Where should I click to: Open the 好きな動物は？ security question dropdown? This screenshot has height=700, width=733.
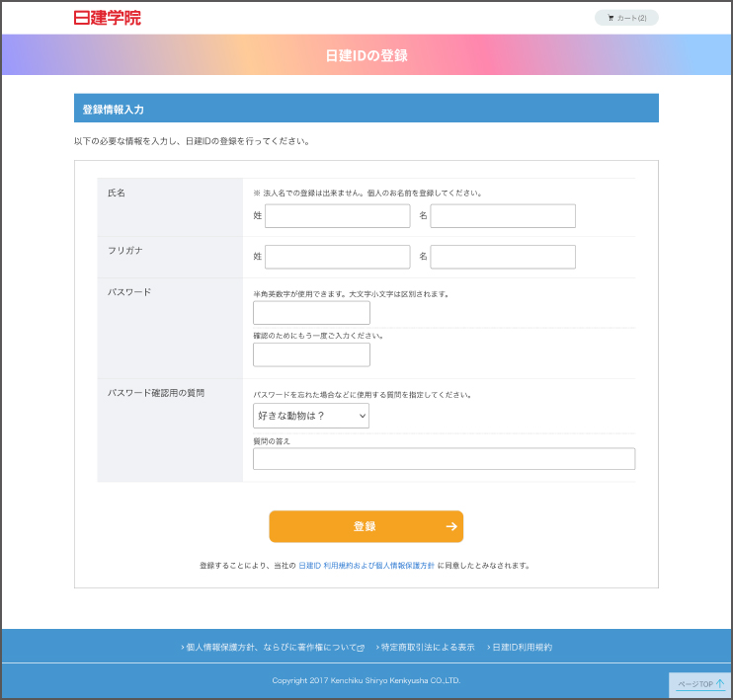311,416
